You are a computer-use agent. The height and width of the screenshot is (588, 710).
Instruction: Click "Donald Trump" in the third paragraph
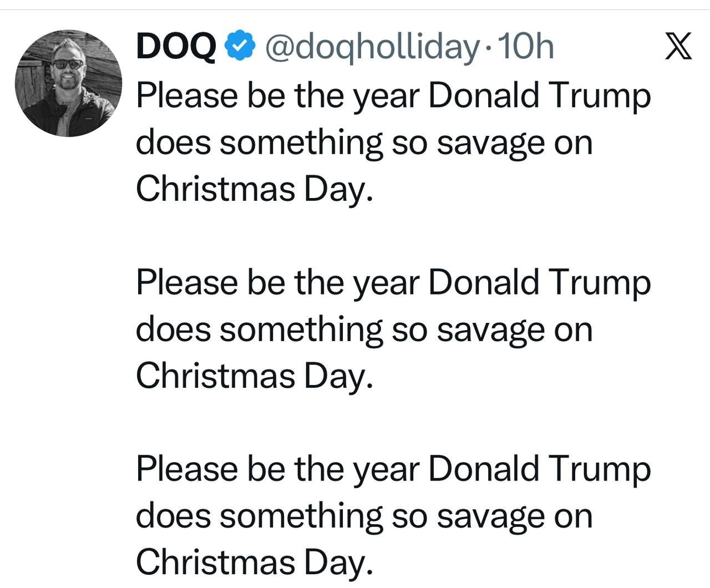539,469
